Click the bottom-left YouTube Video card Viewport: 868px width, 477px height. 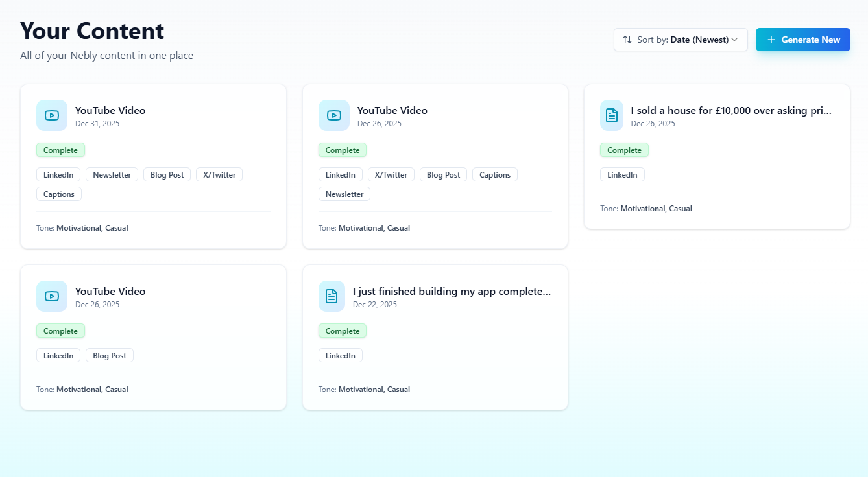(x=153, y=337)
